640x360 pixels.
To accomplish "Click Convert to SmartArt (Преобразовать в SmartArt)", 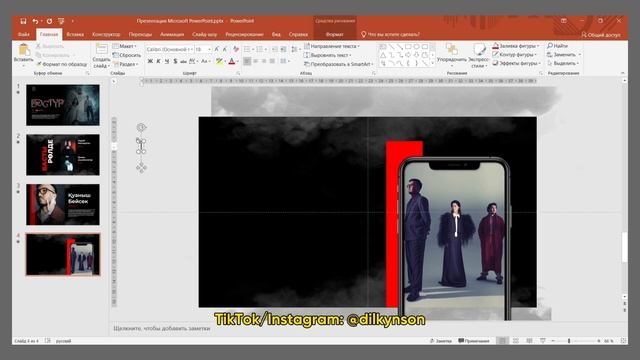I will point(339,64).
